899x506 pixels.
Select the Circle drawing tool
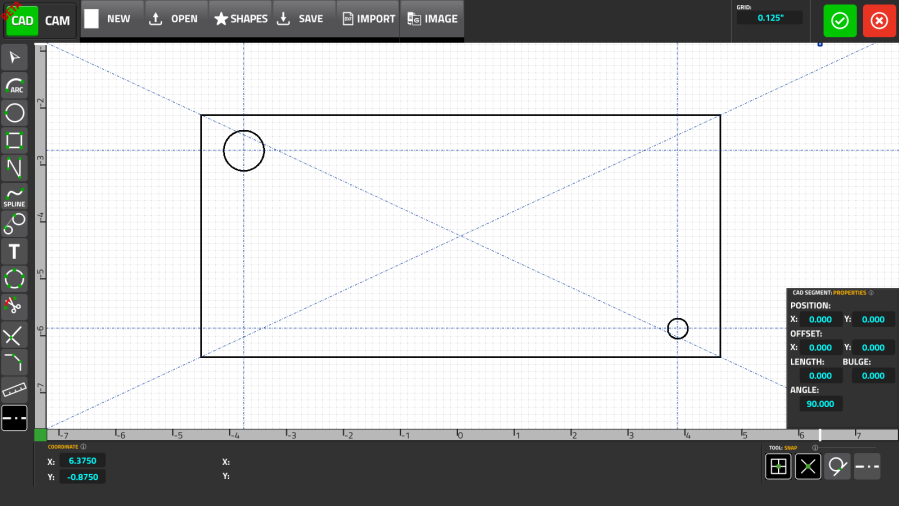pyautogui.click(x=14, y=113)
